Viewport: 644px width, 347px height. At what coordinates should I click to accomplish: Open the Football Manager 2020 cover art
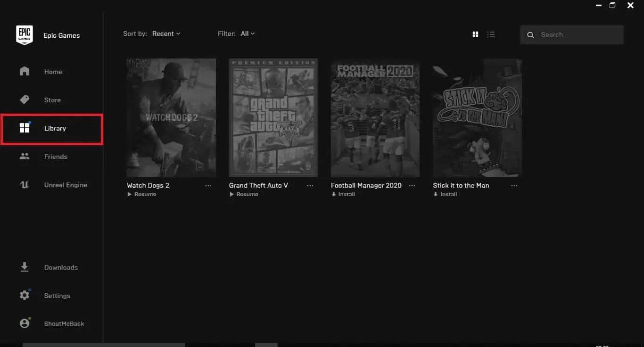pyautogui.click(x=375, y=118)
